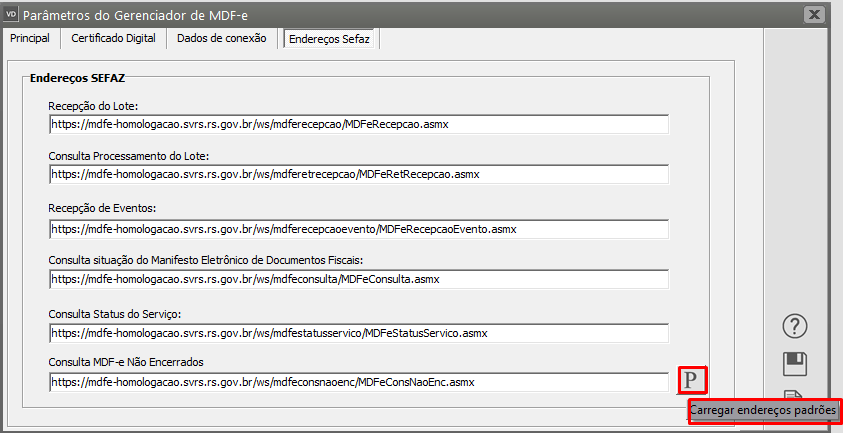Click the Endereços SEFAZ group heading
The image size is (843, 433).
pos(77,76)
